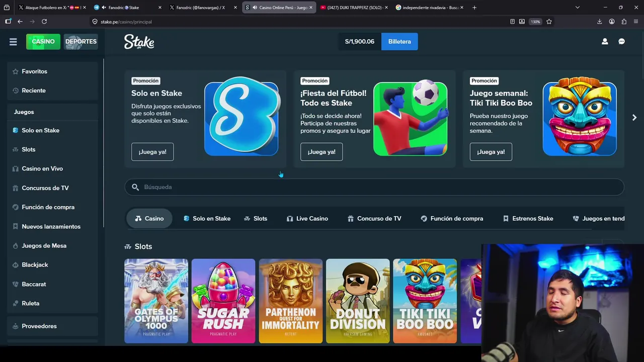Image resolution: width=644 pixels, height=362 pixels.
Task: Open the chat bubble icon
Action: click(621, 42)
